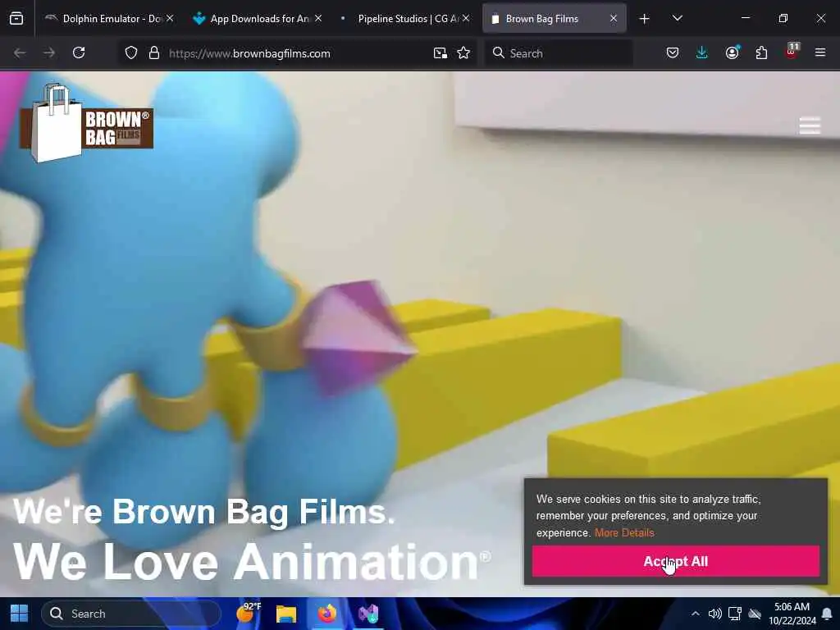Close the App Downloads tab
The width and height of the screenshot is (840, 630).
[318, 18]
